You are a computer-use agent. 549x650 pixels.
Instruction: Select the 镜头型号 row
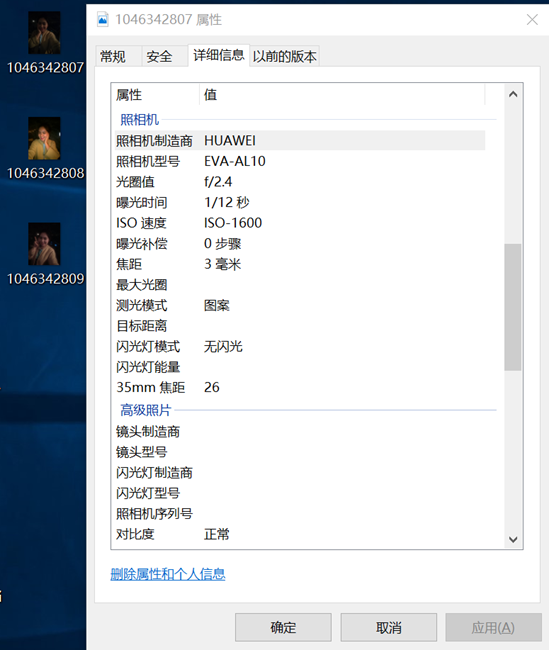point(300,452)
